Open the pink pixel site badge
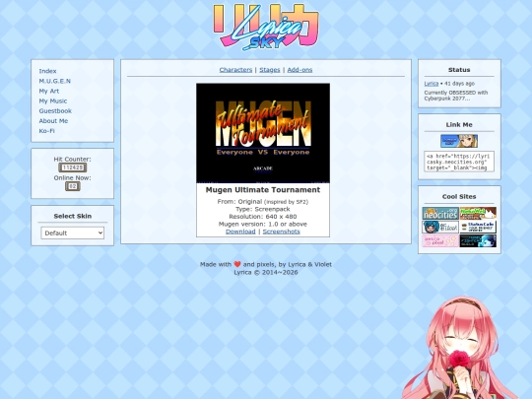 click(x=440, y=241)
